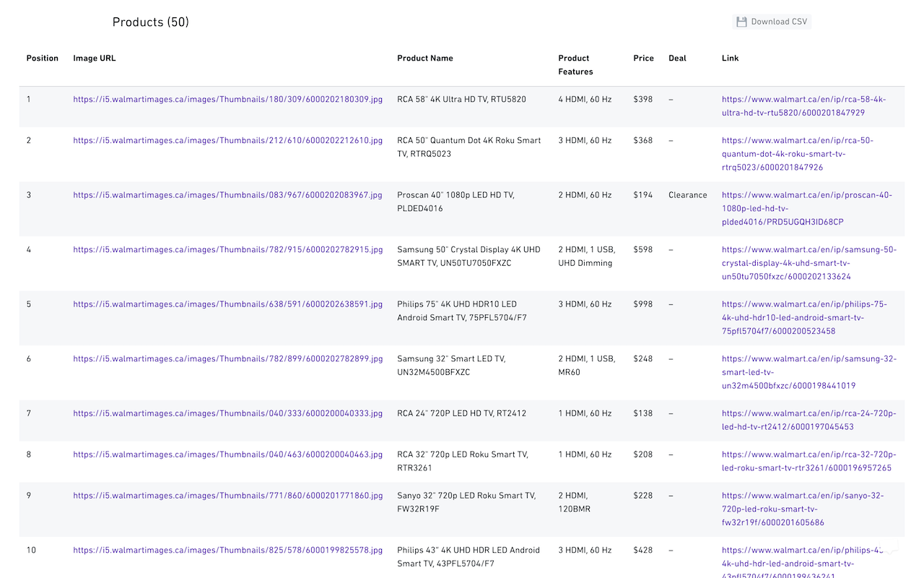Open Walmart link for rca-50-quantum-dot

[x=797, y=154]
